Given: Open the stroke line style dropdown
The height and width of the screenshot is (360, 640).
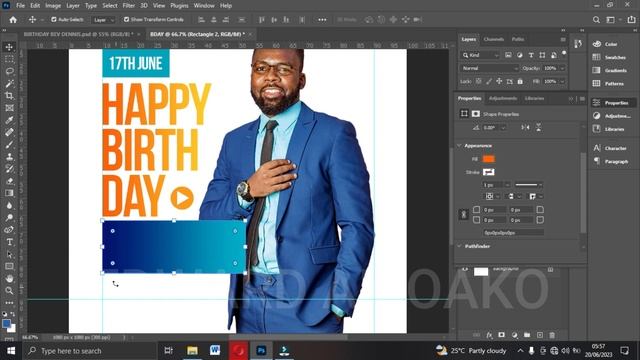Looking at the screenshot, I should tap(528, 185).
